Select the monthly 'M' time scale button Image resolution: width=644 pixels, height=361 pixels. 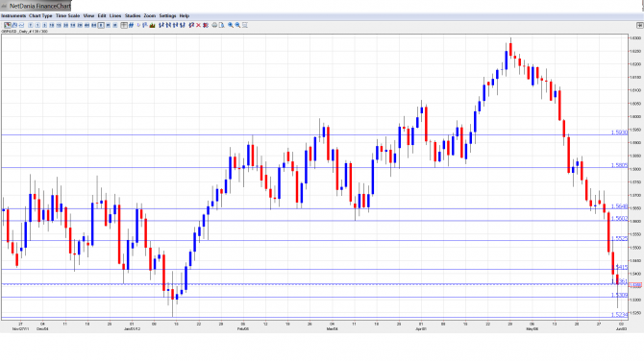[x=115, y=25]
